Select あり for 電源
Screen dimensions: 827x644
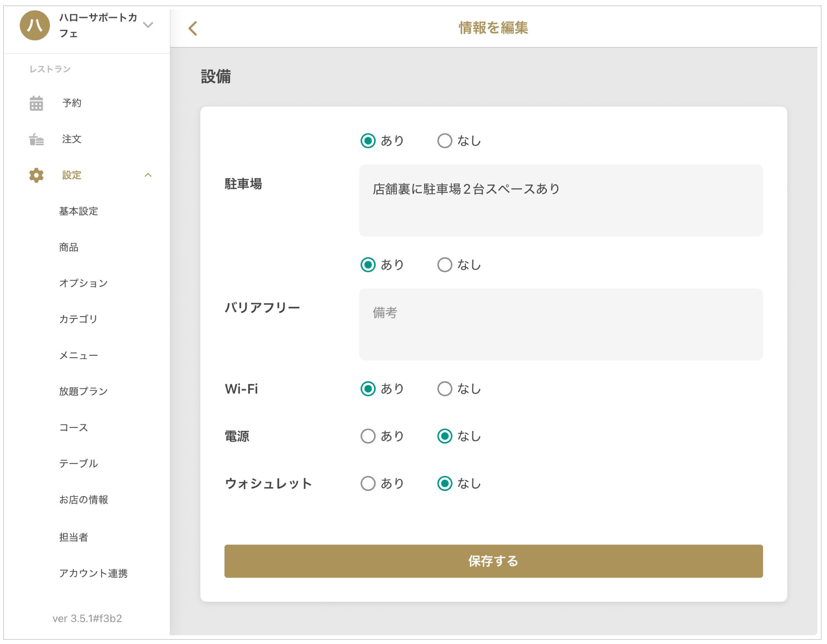[368, 436]
